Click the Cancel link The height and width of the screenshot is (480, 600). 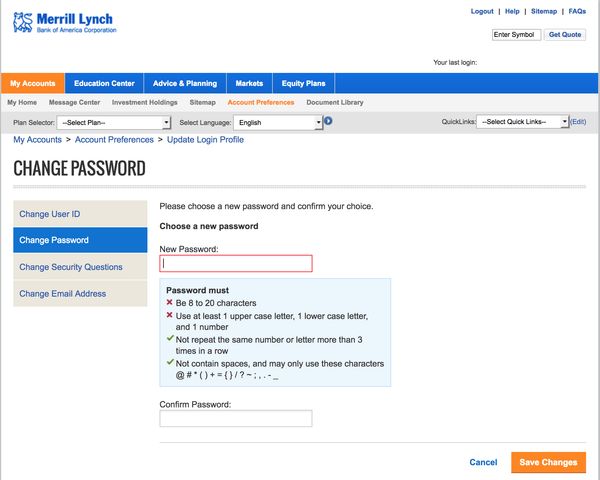tap(483, 462)
